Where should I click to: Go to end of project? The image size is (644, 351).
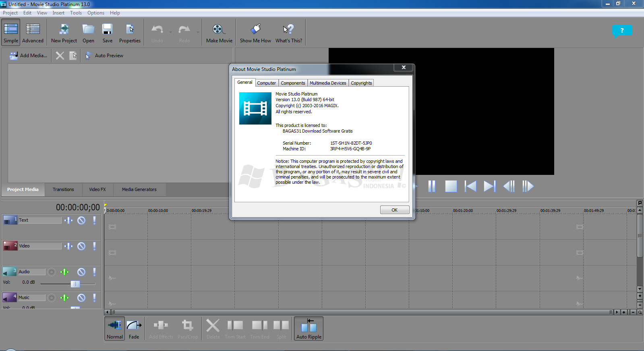coord(490,186)
